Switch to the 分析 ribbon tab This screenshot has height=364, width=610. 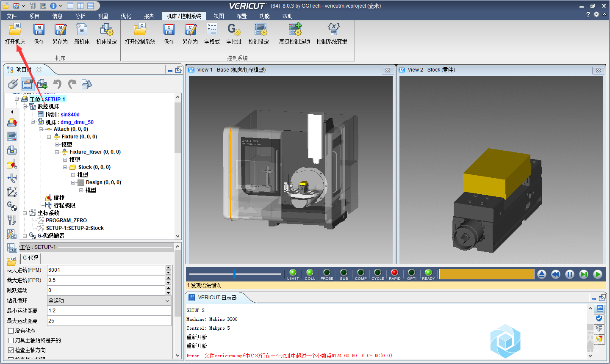pos(80,16)
